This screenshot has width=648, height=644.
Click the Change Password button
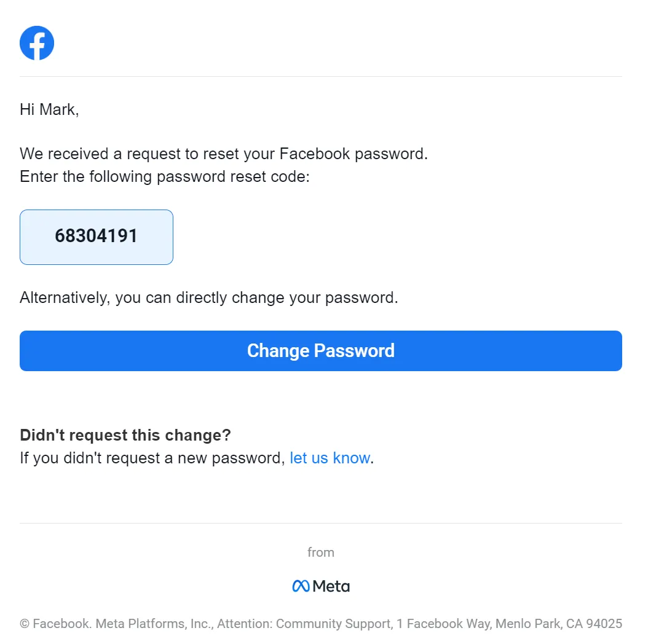321,351
